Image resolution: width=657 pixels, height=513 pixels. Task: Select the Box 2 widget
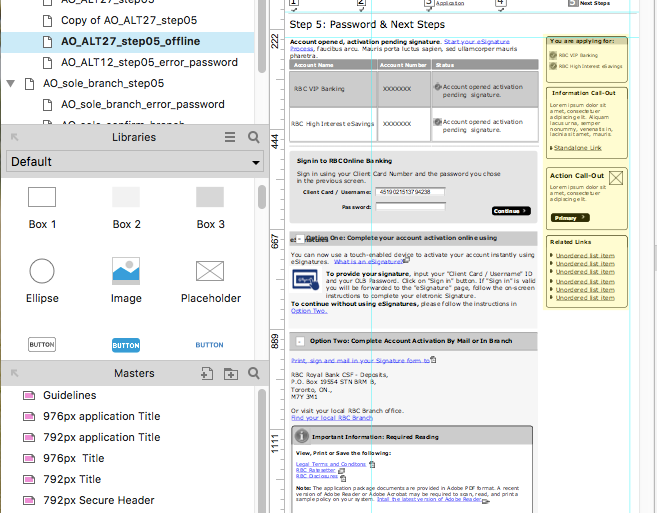tap(126, 208)
